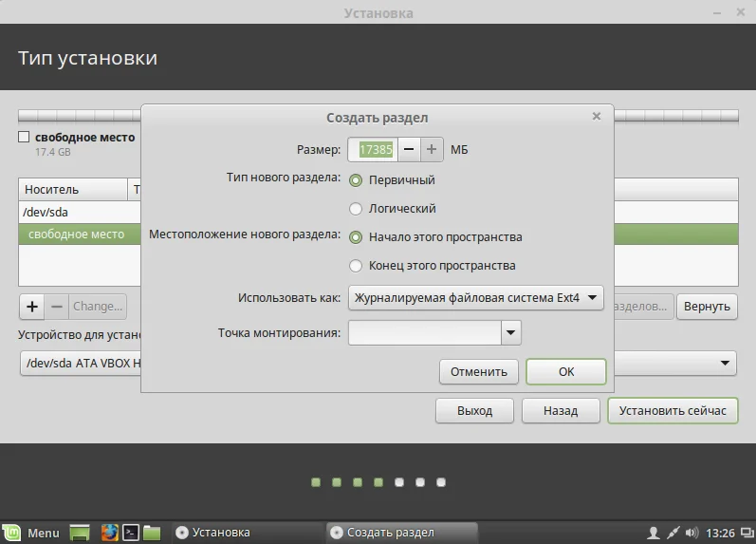Increase partition size with plus button
This screenshot has width=756, height=544.
coord(432,150)
